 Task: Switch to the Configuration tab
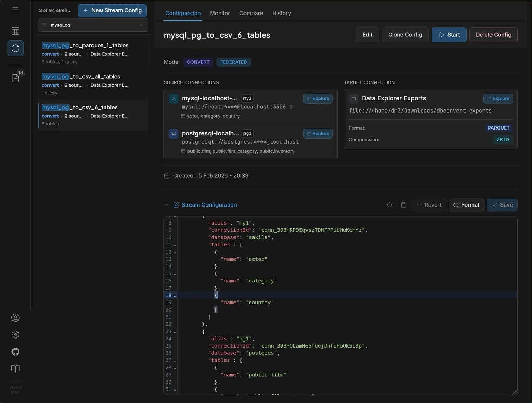(x=183, y=13)
